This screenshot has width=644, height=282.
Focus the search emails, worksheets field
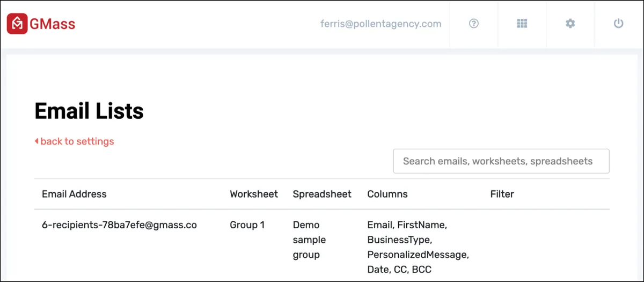501,161
